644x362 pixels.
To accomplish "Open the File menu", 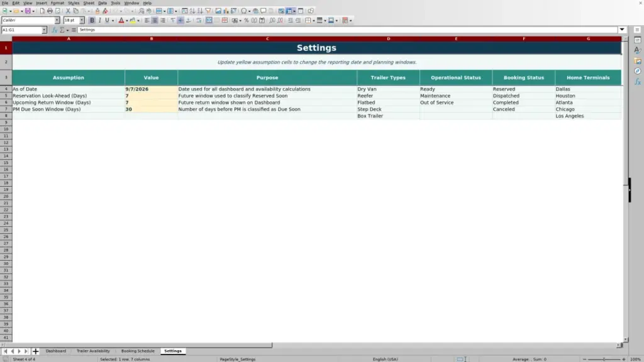I will coord(5,3).
